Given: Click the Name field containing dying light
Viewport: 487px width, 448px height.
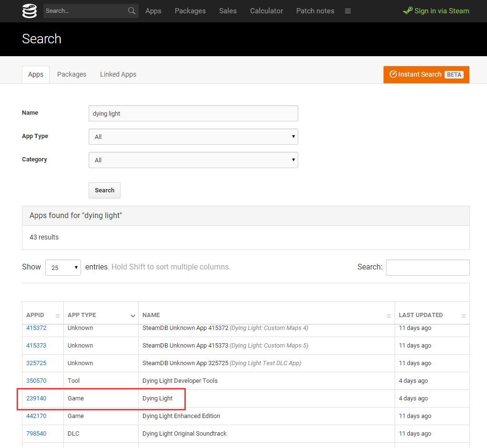Looking at the screenshot, I should point(193,113).
